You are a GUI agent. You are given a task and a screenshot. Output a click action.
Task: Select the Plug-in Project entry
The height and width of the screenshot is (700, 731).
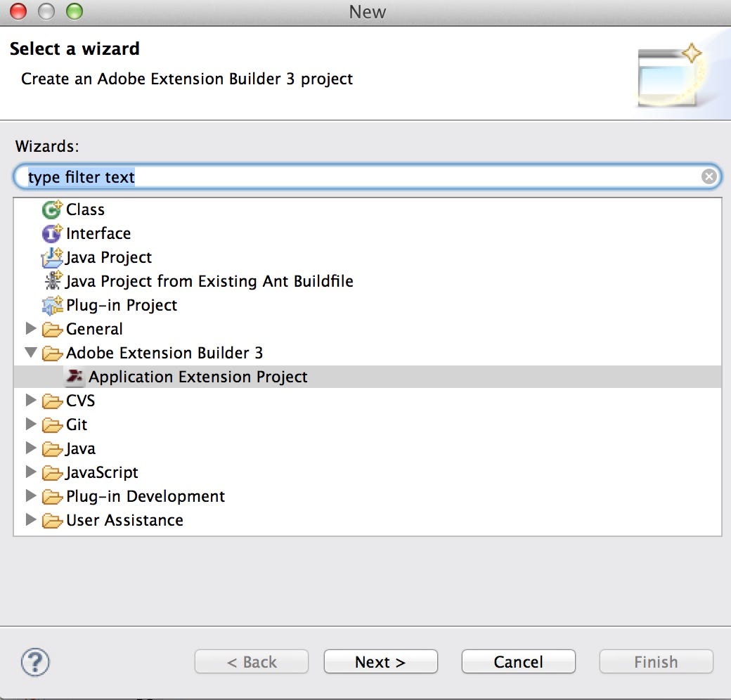[122, 305]
